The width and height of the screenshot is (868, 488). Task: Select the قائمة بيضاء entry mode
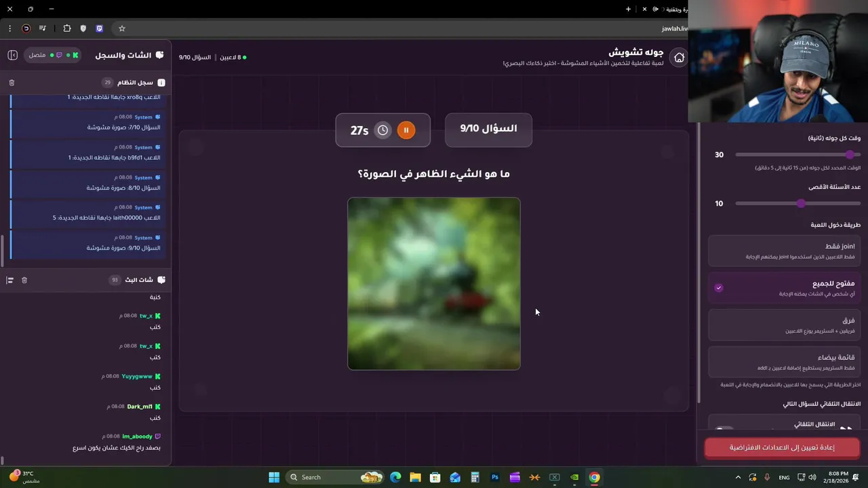click(784, 362)
